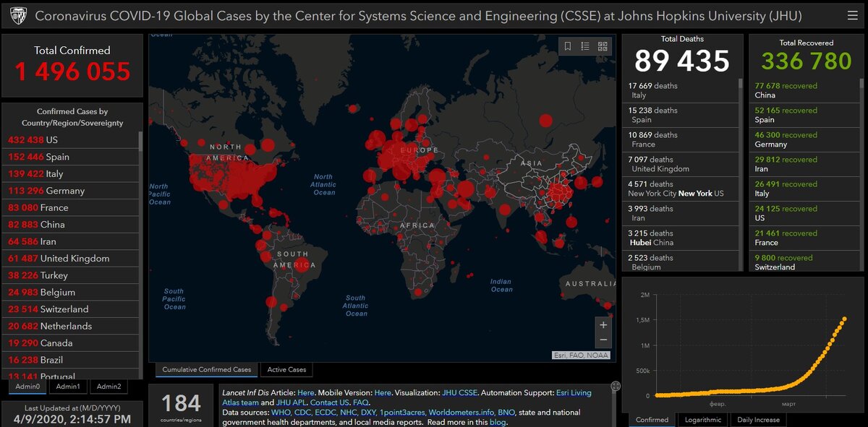The image size is (868, 427).
Task: Show the Confirmed chart tab
Action: click(652, 420)
